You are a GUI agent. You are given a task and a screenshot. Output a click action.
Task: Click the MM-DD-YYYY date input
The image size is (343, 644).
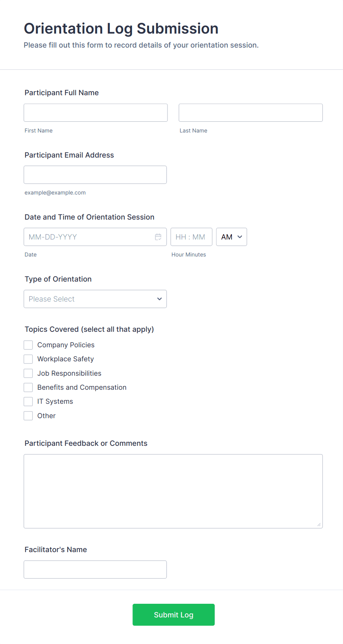(x=89, y=237)
